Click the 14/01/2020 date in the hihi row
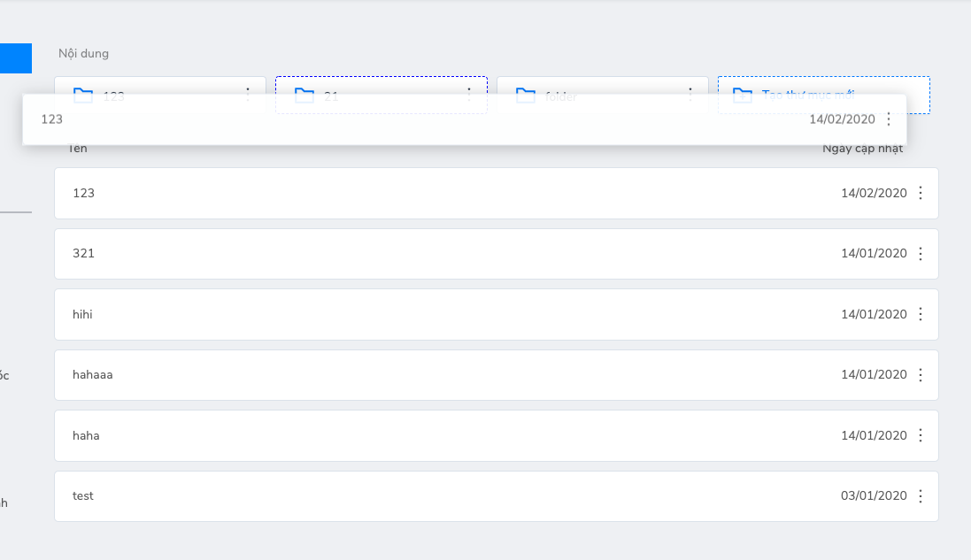 [x=874, y=314]
